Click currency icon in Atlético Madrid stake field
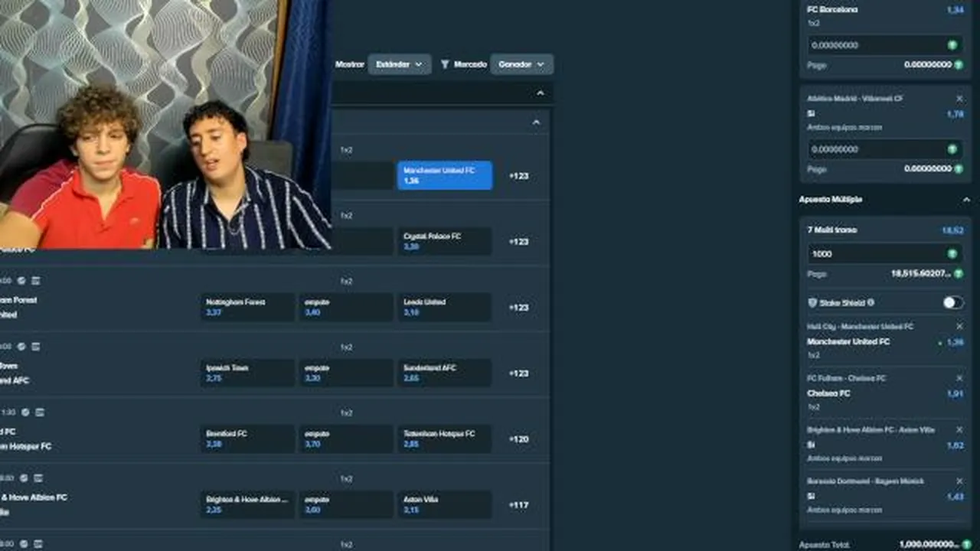 (x=952, y=149)
